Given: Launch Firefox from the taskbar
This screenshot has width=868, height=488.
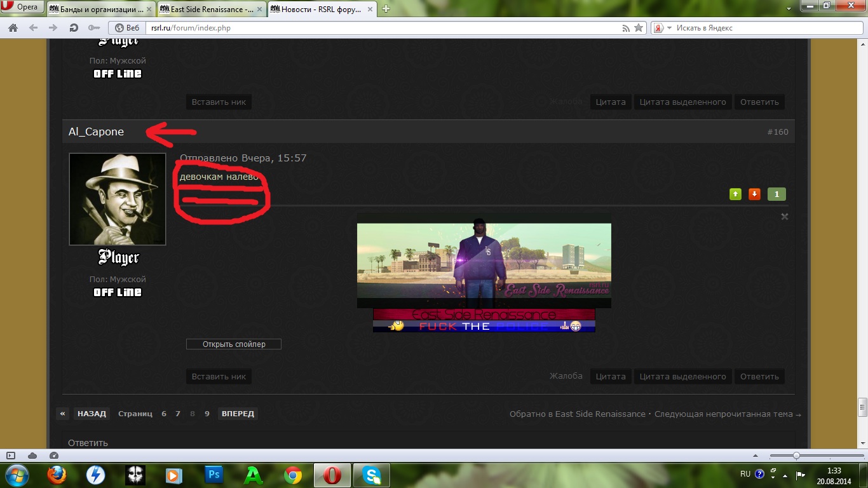Looking at the screenshot, I should [x=57, y=475].
